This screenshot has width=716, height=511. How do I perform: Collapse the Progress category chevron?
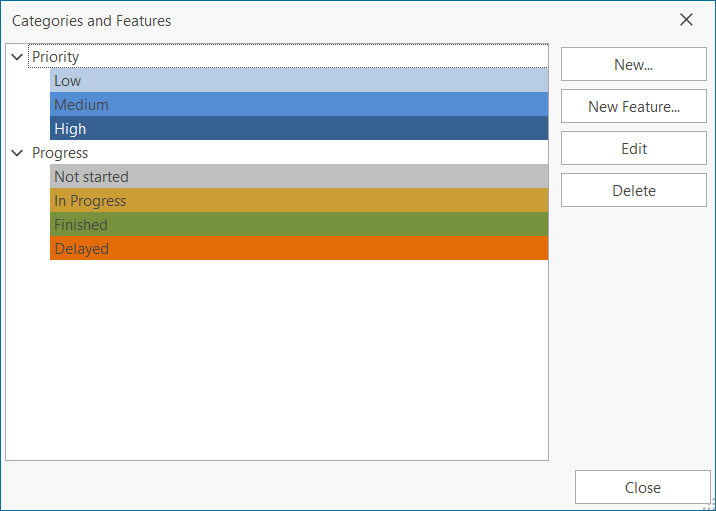click(x=17, y=153)
